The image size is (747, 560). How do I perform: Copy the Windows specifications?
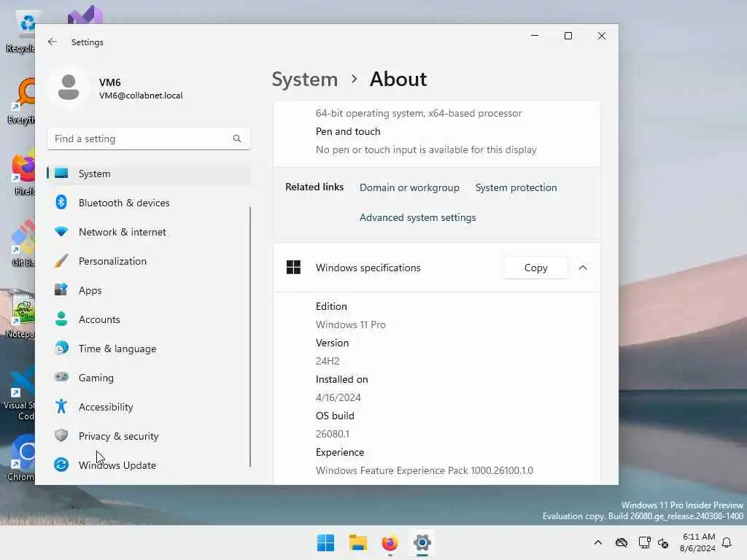point(536,268)
